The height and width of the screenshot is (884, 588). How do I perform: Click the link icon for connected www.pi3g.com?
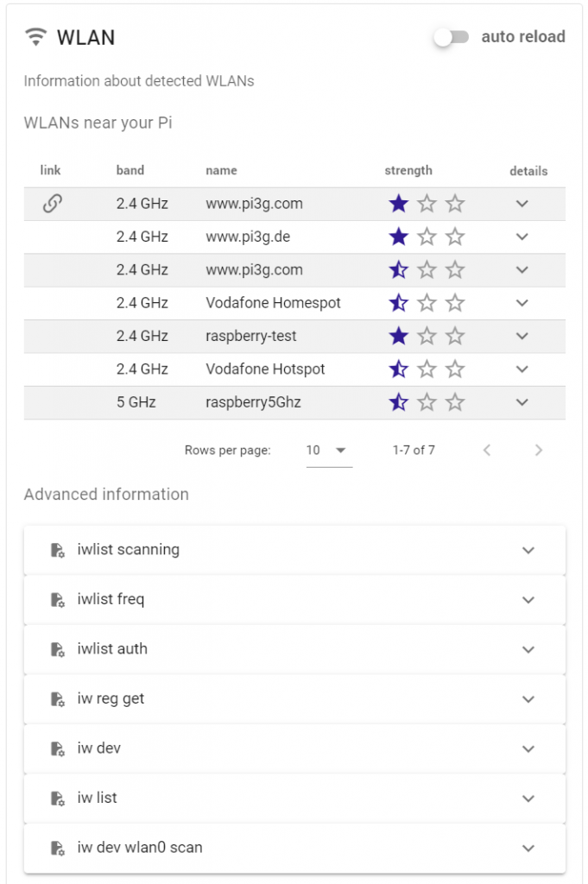coord(53,204)
